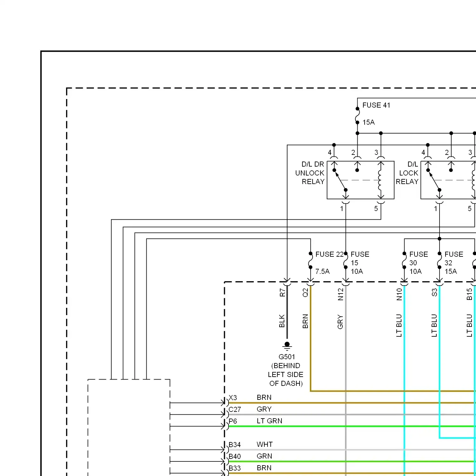Click connector pin label R7
Image resolution: width=476 pixels, height=476 pixels.
pos(282,293)
